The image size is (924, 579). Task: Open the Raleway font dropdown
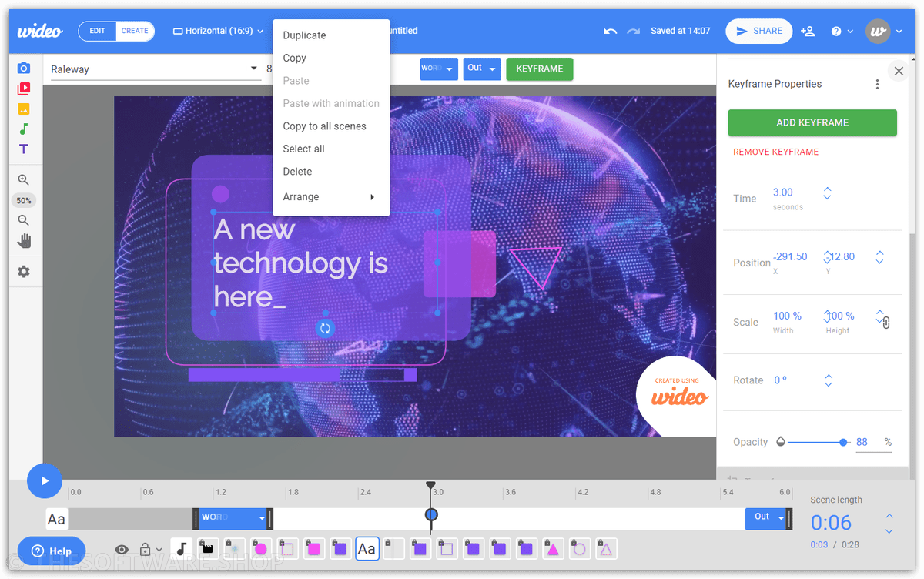(x=156, y=69)
